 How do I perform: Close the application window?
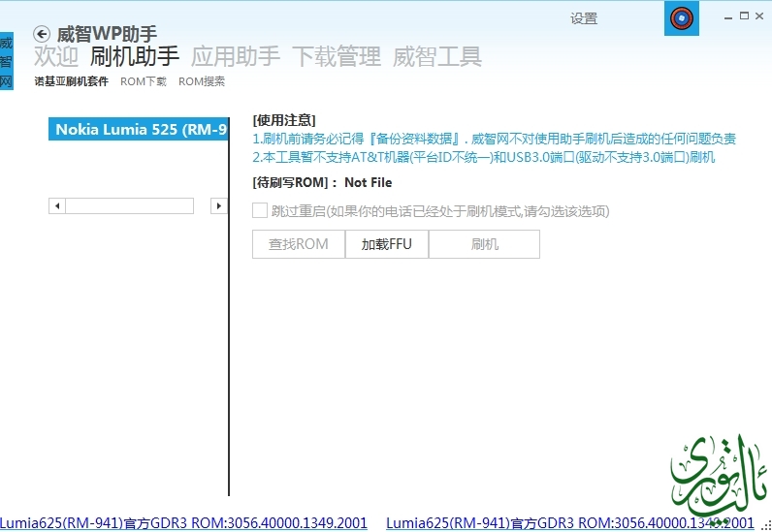(x=759, y=16)
